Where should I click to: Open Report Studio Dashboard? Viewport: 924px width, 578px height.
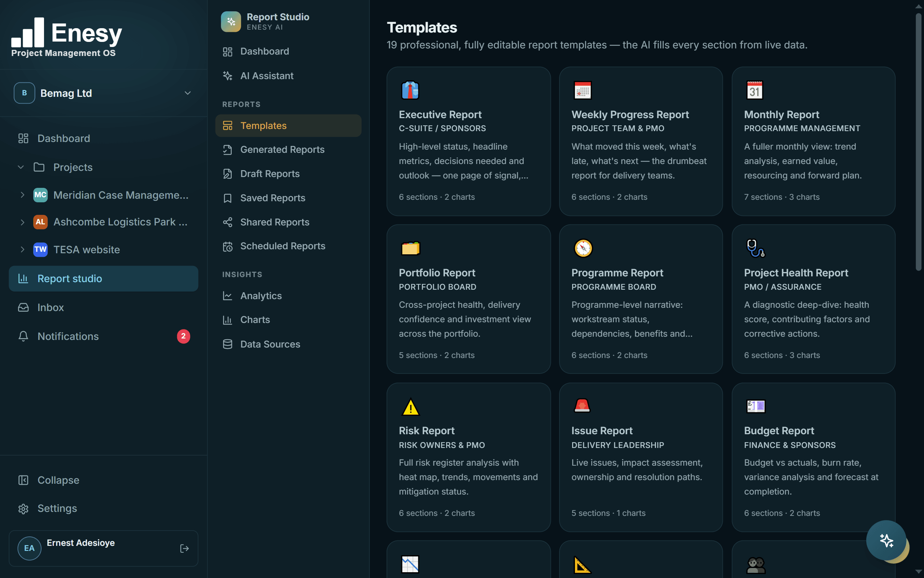coord(288,52)
